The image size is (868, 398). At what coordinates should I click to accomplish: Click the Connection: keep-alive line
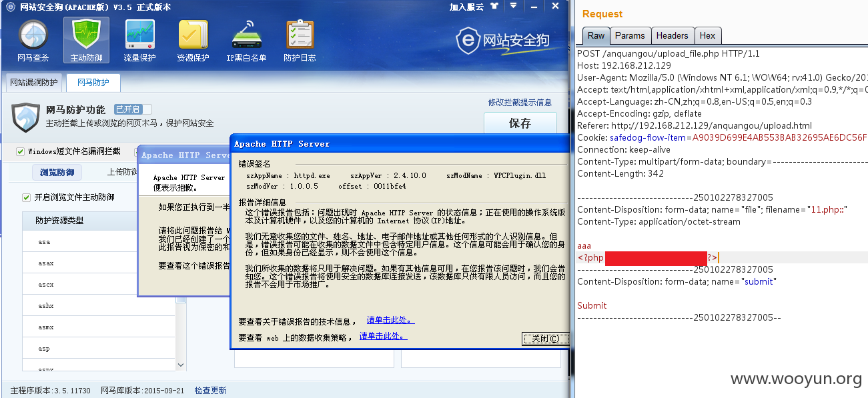coord(624,149)
